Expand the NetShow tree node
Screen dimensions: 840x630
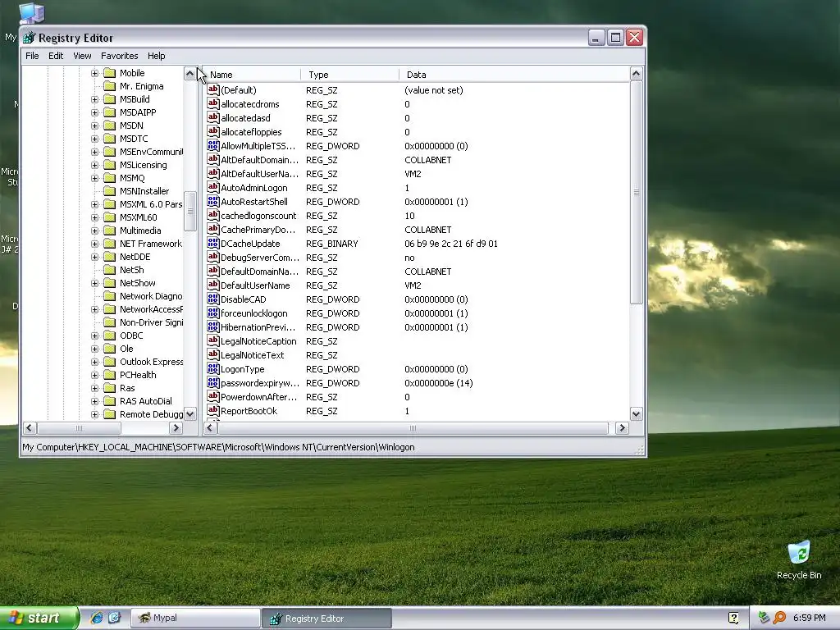coord(95,283)
